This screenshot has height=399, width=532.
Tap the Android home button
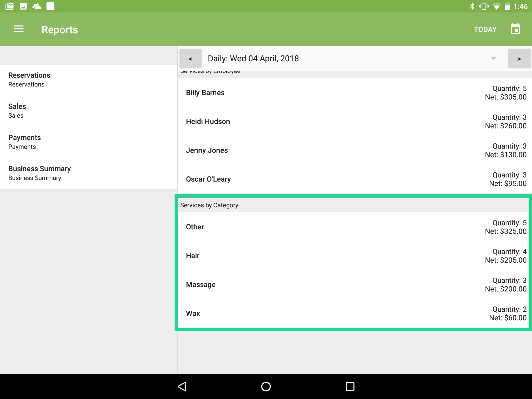[266, 386]
